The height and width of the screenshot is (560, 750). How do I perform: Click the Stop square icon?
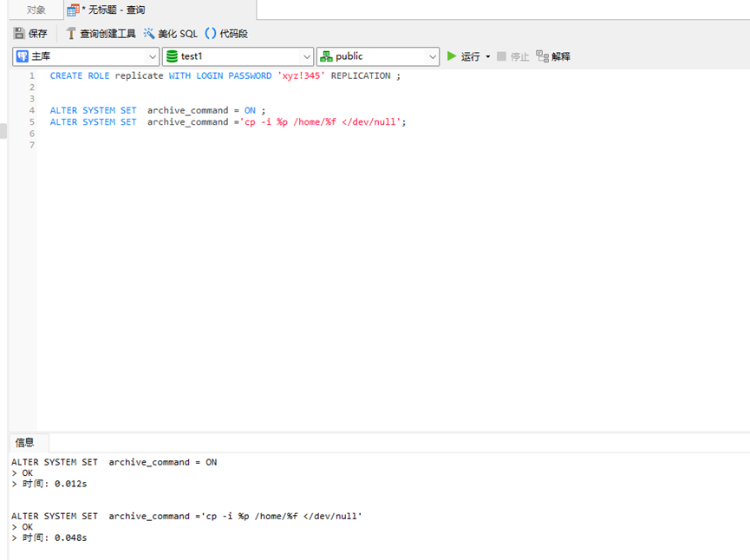501,56
